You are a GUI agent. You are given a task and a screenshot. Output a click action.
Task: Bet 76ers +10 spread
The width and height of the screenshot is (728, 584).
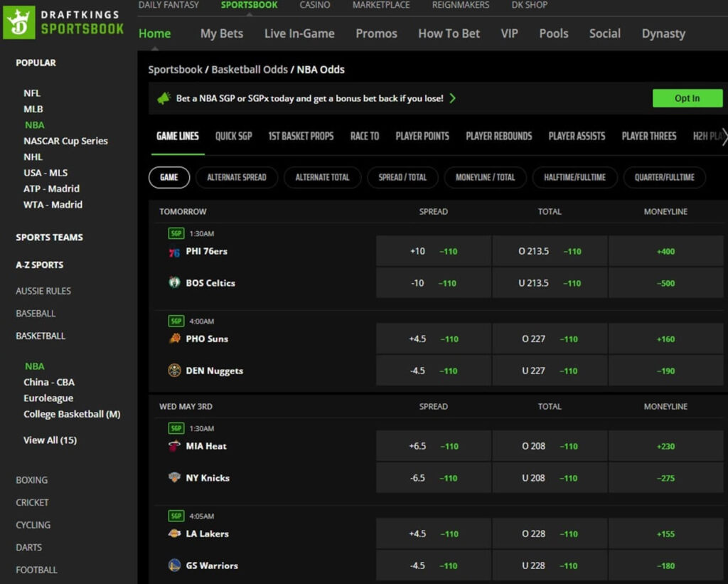(434, 251)
